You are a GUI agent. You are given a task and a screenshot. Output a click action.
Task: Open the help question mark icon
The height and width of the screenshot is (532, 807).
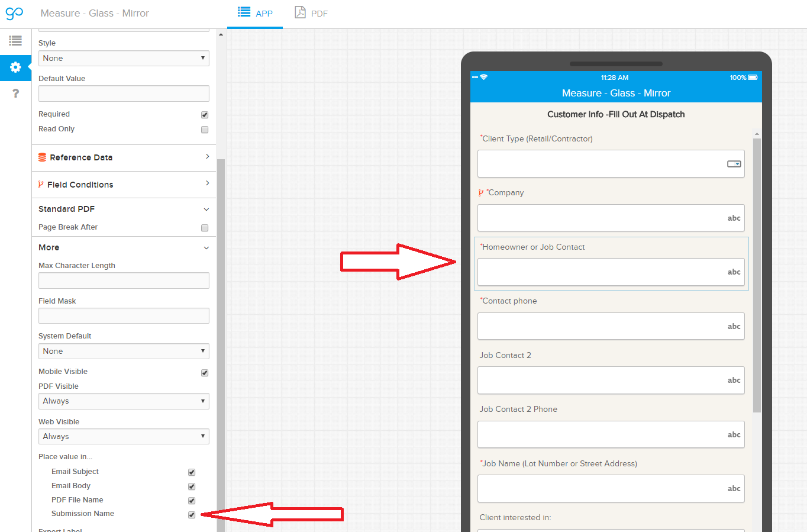click(x=15, y=93)
